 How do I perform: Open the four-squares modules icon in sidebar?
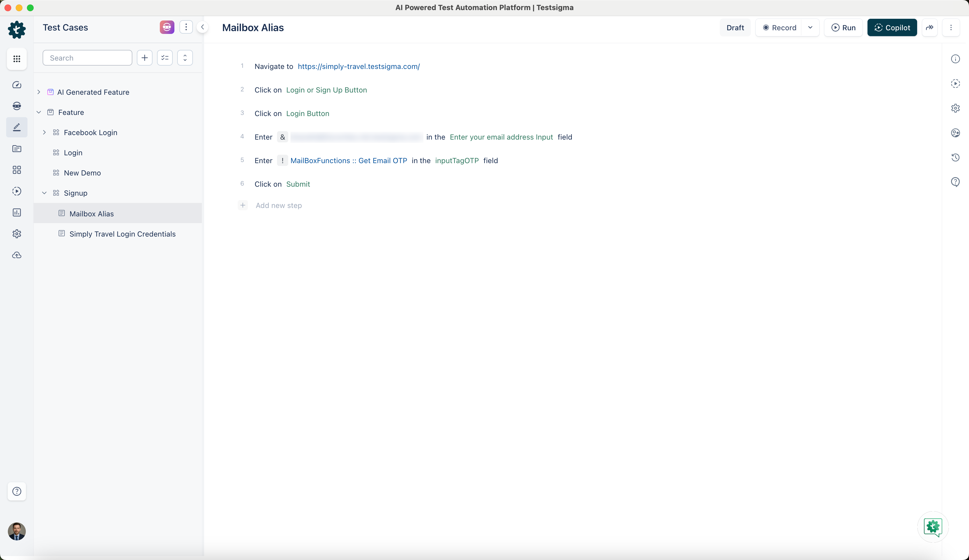(17, 170)
